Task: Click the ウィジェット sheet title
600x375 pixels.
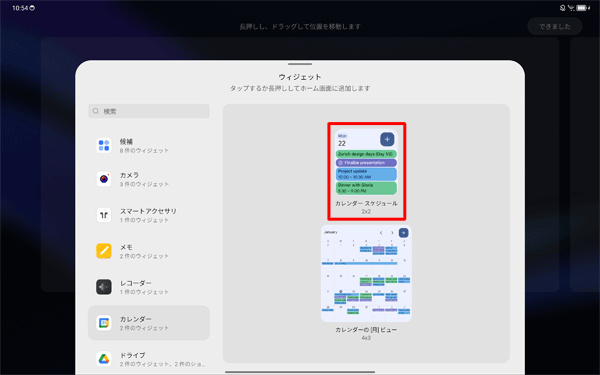Action: point(300,77)
